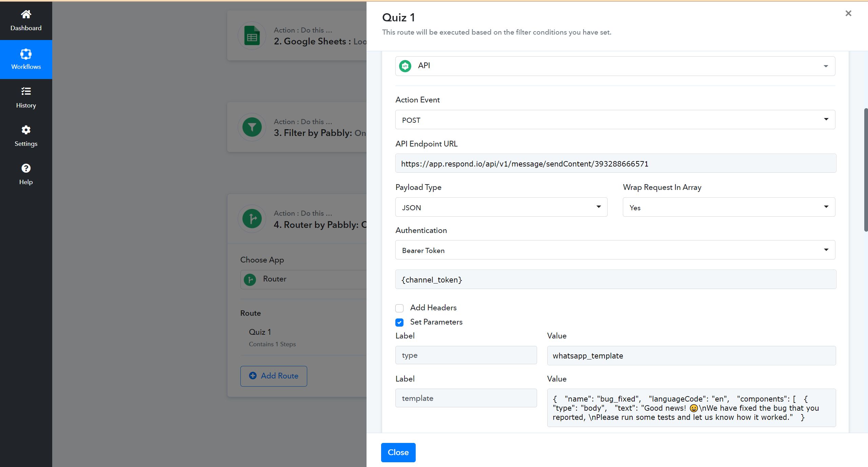Screen dimensions: 868x467
Task: Open the Google Sheets action step
Action: click(297, 36)
